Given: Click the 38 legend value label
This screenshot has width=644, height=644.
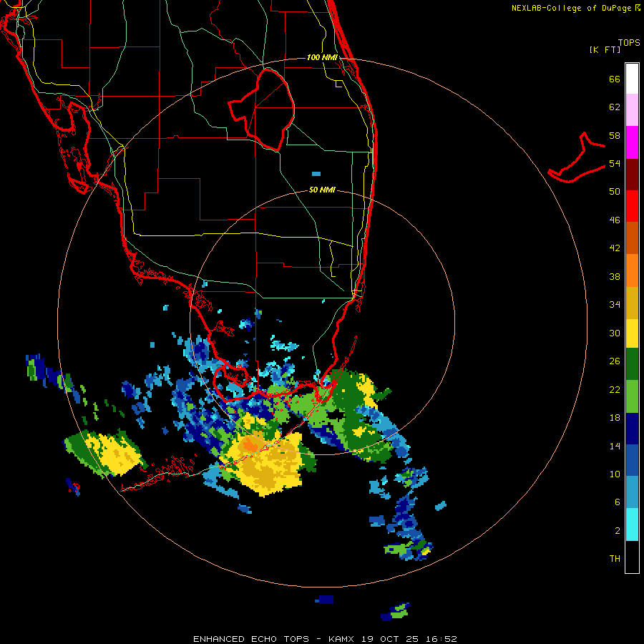Looking at the screenshot, I should (615, 276).
